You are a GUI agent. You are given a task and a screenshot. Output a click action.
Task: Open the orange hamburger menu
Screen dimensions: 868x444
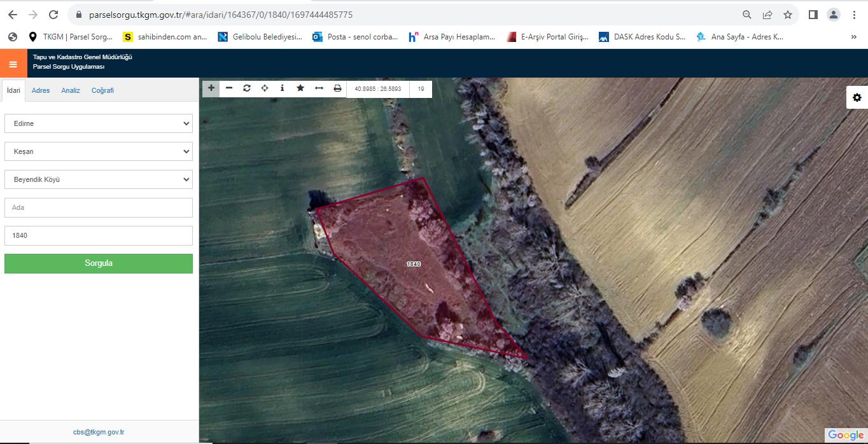tap(13, 64)
